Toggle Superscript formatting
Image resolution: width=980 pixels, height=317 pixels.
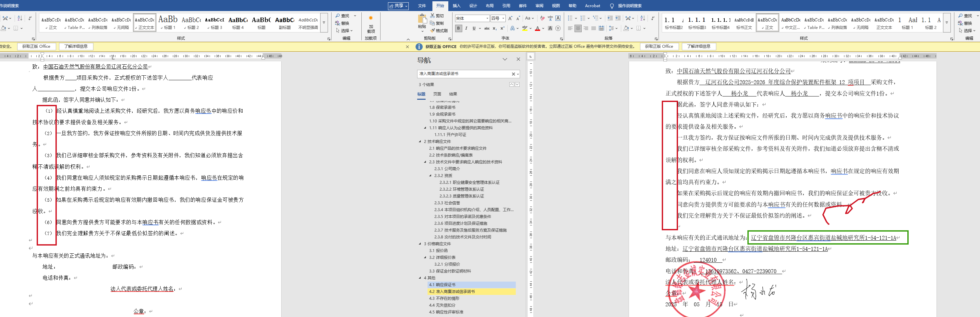[502, 28]
